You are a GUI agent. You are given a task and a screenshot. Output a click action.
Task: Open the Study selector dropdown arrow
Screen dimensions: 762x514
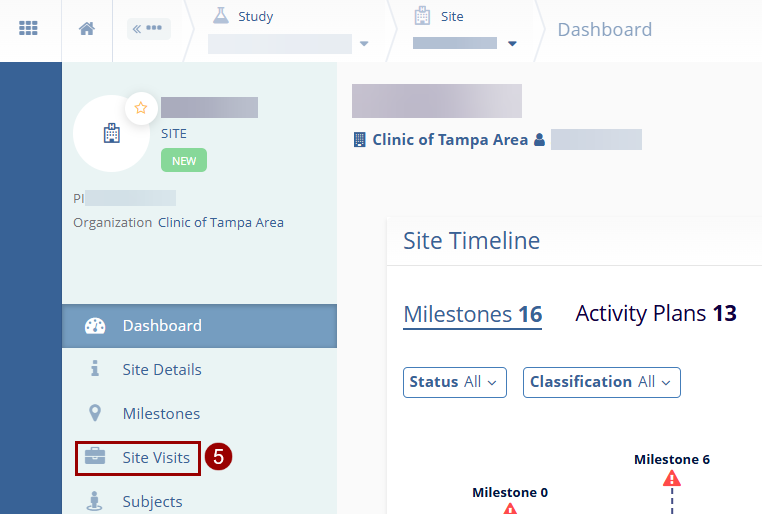364,44
